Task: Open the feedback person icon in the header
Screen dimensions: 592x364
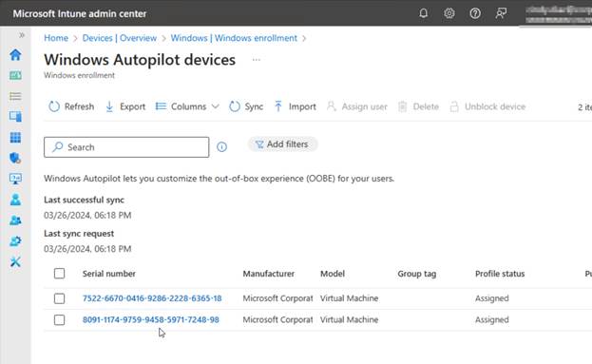Action: point(501,13)
